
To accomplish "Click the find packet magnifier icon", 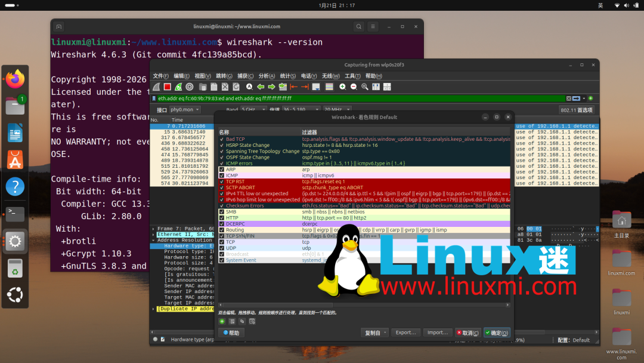I will (x=249, y=87).
